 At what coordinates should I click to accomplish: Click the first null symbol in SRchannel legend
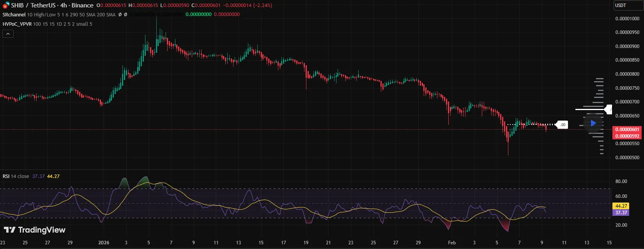click(120, 14)
